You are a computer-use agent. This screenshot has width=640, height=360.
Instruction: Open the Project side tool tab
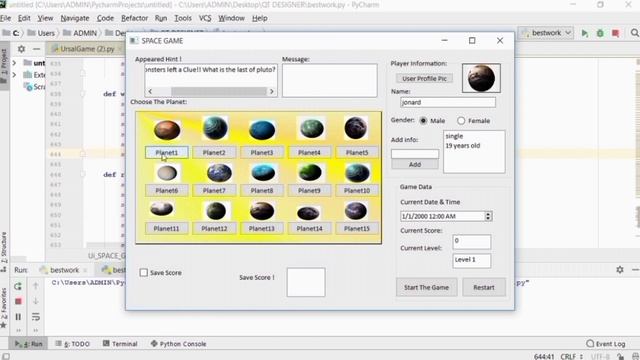[x=4, y=65]
